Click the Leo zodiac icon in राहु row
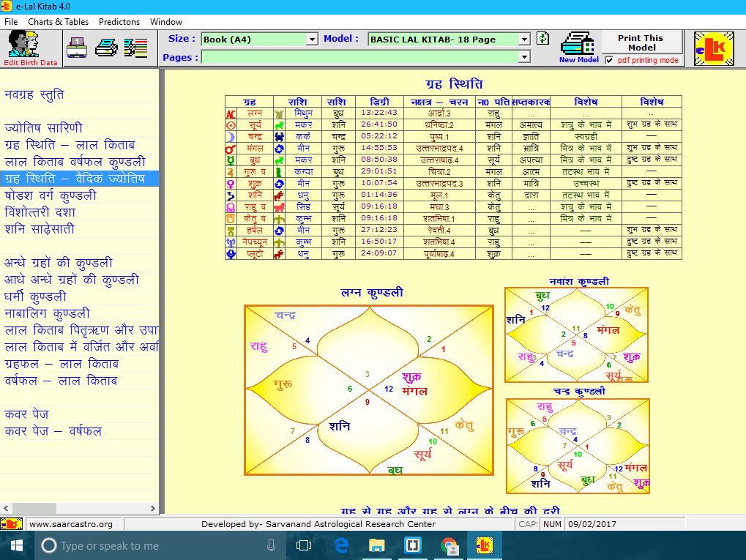This screenshot has height=560, width=746. [279, 207]
